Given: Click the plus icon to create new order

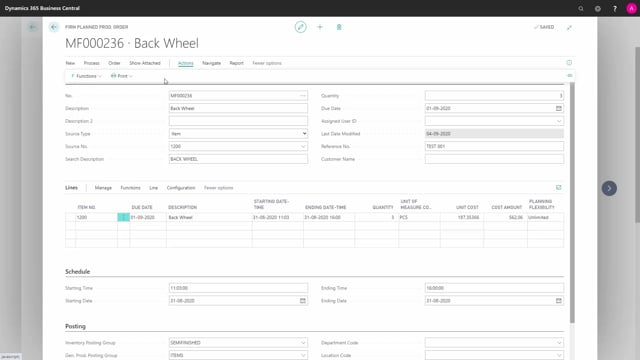Looking at the screenshot, I should (x=320, y=27).
